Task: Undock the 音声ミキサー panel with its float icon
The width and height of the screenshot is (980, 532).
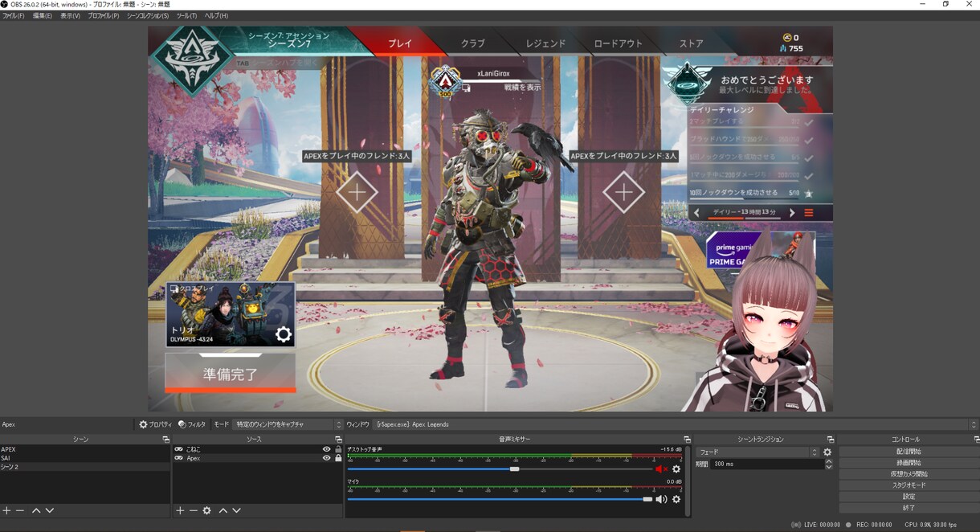Action: tap(687, 440)
